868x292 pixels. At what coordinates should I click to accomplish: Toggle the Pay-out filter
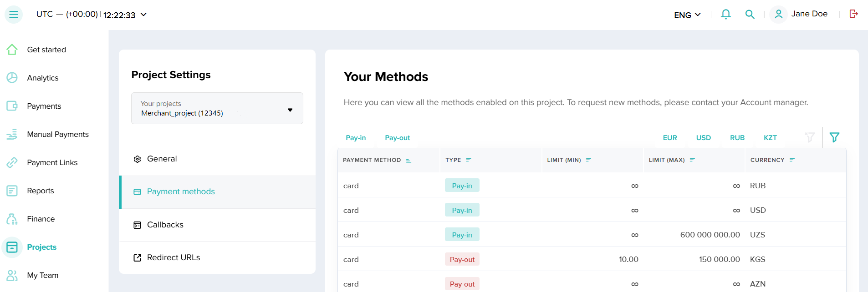click(397, 138)
